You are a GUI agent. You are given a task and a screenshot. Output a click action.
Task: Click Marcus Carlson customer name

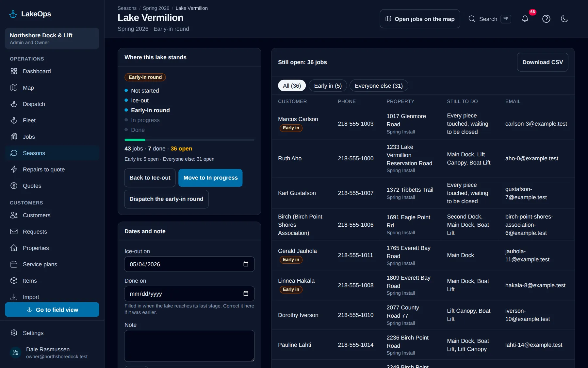pos(298,119)
